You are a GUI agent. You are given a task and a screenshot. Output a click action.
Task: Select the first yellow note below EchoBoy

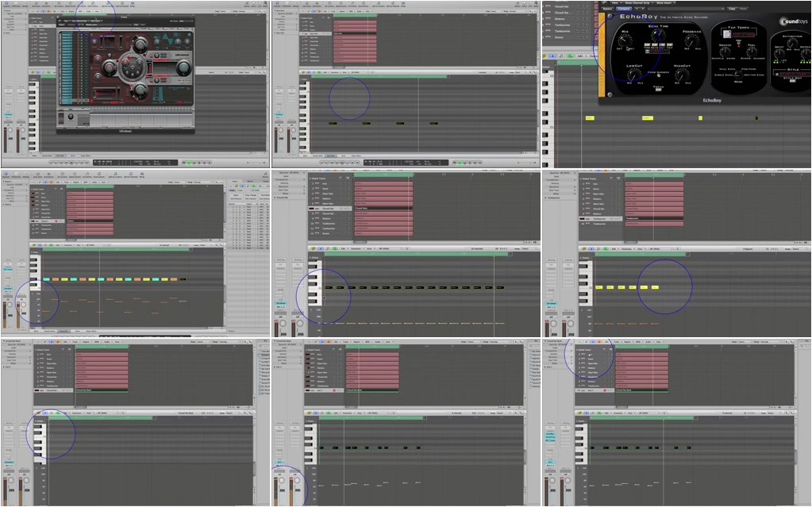(589, 118)
